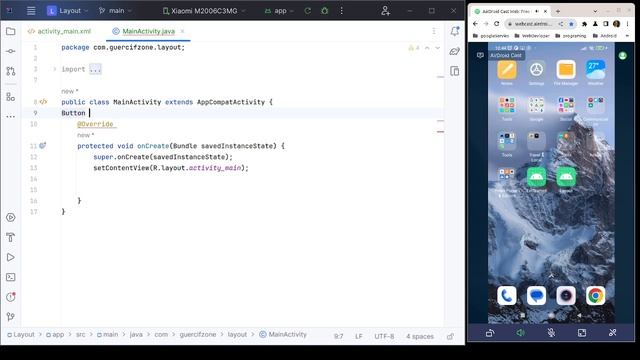Click the related XML file gutter icon
The image size is (640, 360).
(x=43, y=102)
